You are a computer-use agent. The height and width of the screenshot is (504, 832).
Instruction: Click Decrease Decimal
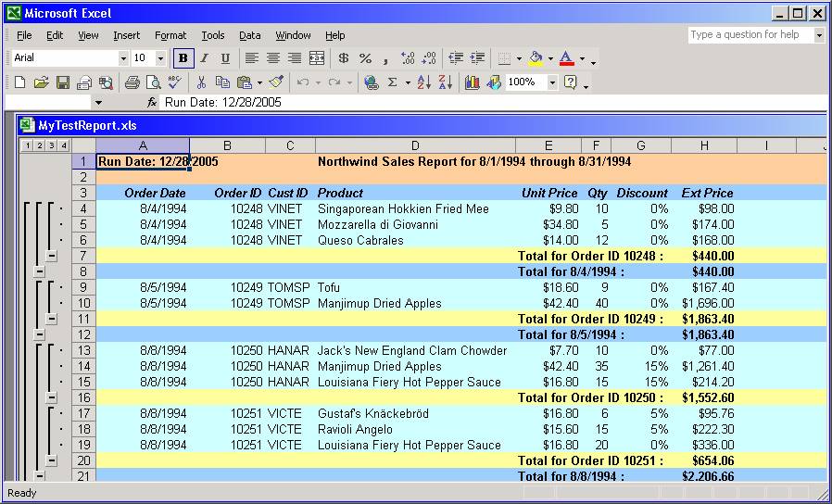point(429,57)
